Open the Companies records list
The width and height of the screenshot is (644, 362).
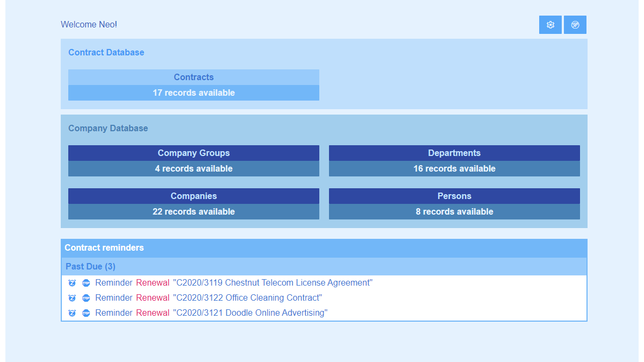(194, 196)
